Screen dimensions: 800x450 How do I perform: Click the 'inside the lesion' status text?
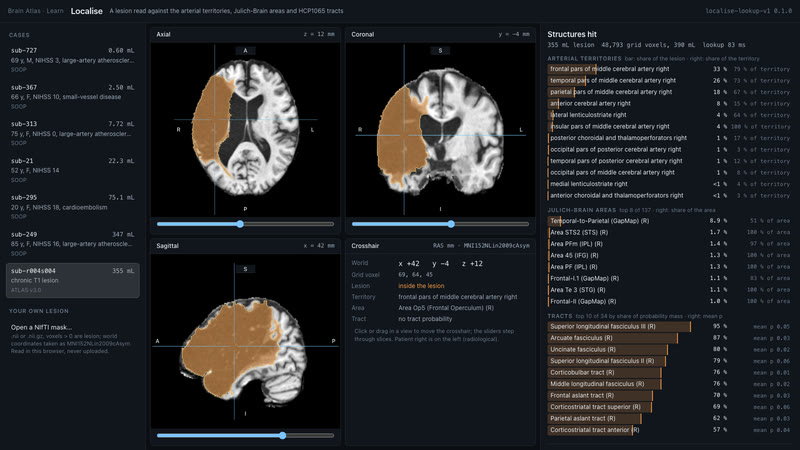(x=421, y=286)
